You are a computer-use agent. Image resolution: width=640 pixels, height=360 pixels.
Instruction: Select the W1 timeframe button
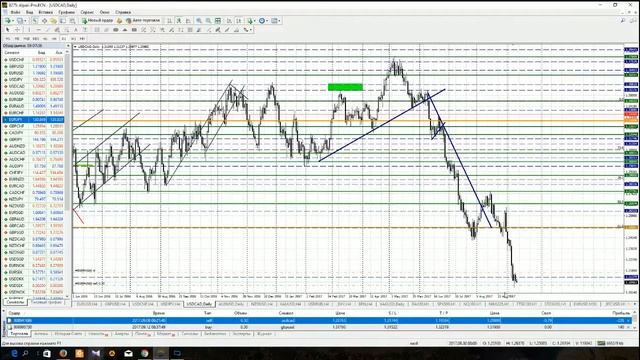(x=73, y=38)
